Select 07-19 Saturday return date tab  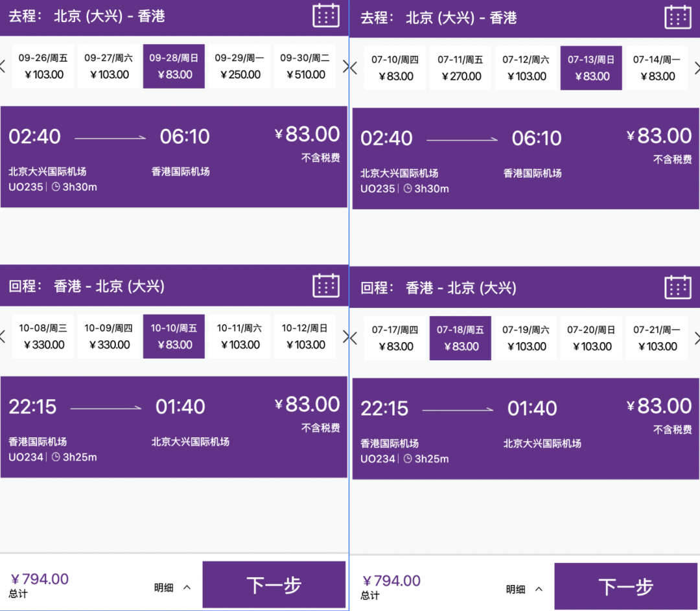tap(526, 338)
